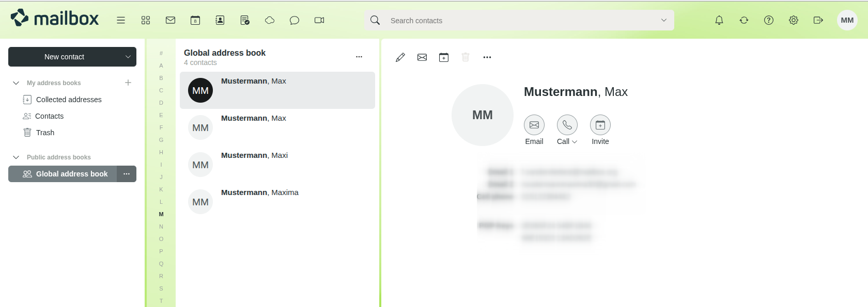Collapse the Public address books section
The image size is (868, 307).
(x=16, y=157)
